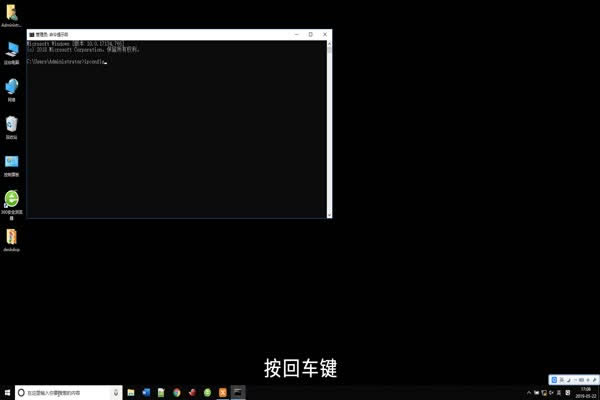Click the Windows Start button
Viewport: 600px width, 400px height.
coord(6,393)
